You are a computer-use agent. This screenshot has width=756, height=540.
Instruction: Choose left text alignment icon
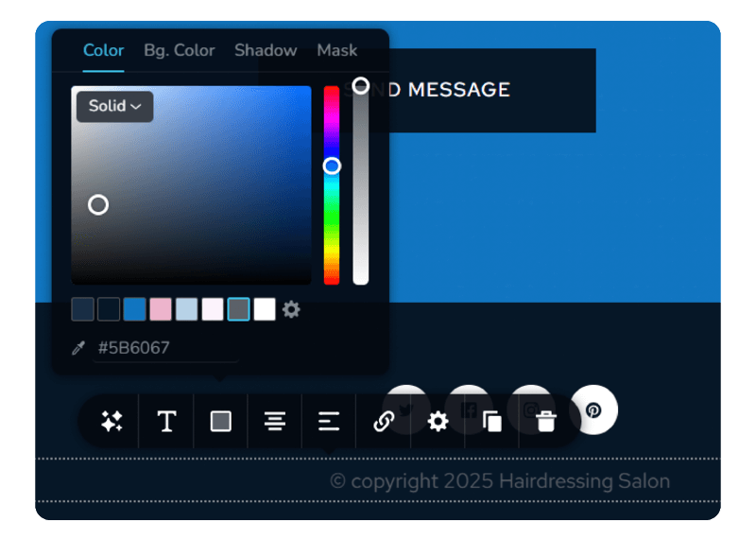(329, 421)
